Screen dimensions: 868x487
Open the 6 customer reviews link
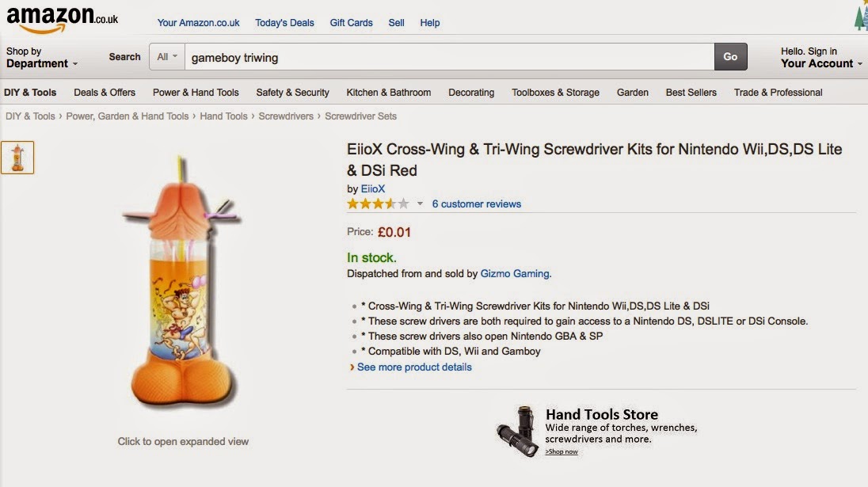point(476,204)
